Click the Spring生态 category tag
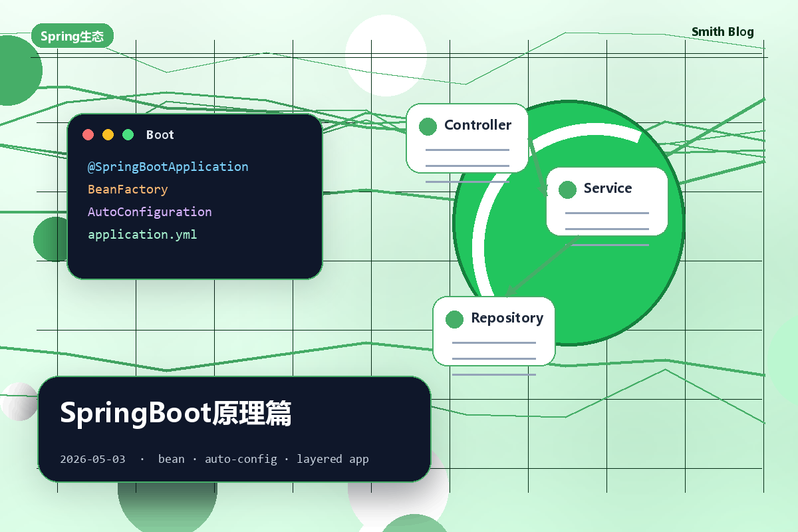This screenshot has width=798, height=532. click(x=72, y=36)
